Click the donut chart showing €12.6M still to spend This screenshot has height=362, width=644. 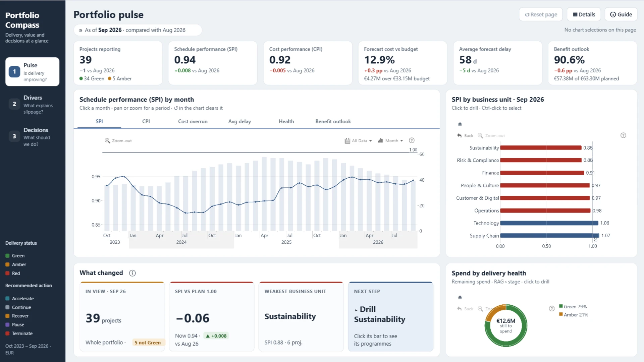point(506,325)
